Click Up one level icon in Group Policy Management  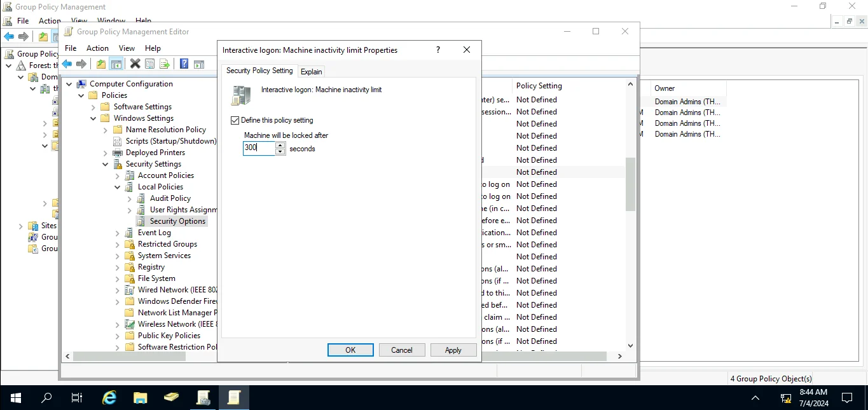coord(43,37)
